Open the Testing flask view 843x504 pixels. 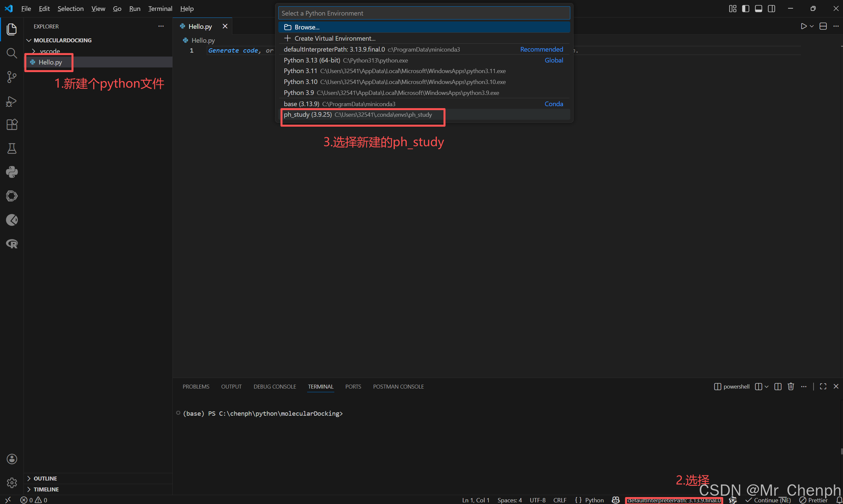coord(12,148)
